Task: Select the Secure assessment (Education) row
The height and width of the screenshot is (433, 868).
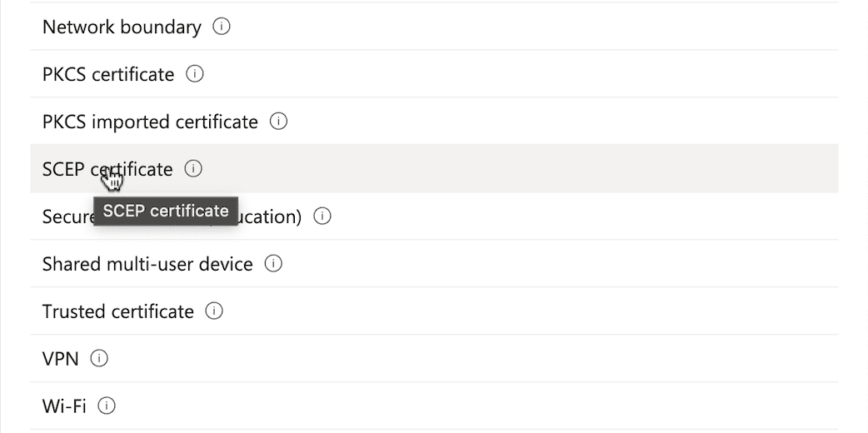Action: click(x=434, y=216)
